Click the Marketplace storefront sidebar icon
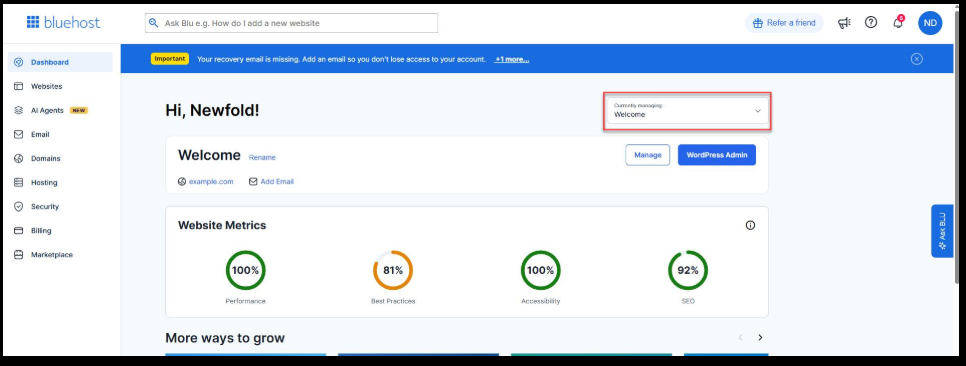The height and width of the screenshot is (366, 966). 18,254
